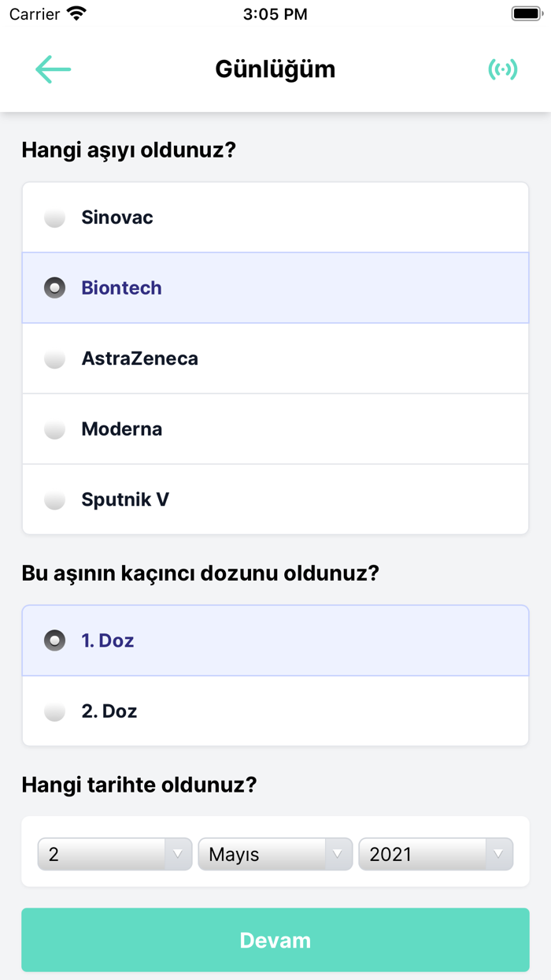Viewport: 551px width, 980px height.
Task: Tap the battery icon in status bar
Action: [x=526, y=14]
